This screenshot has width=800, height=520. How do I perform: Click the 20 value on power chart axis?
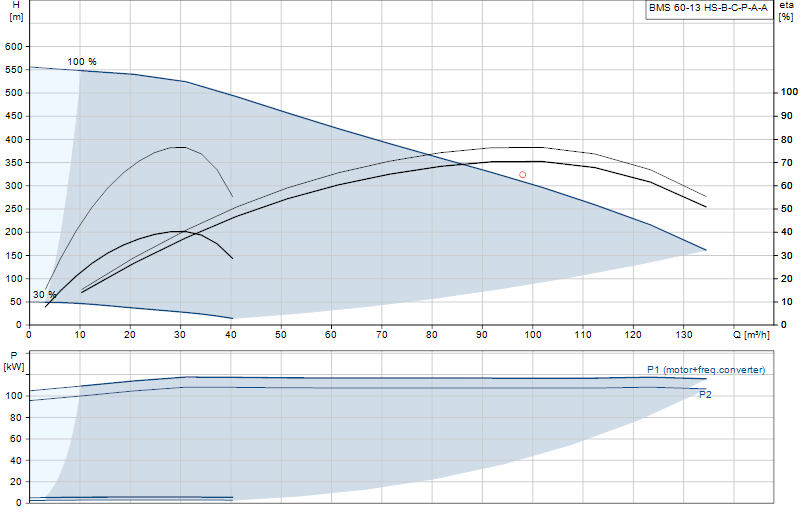coord(16,482)
